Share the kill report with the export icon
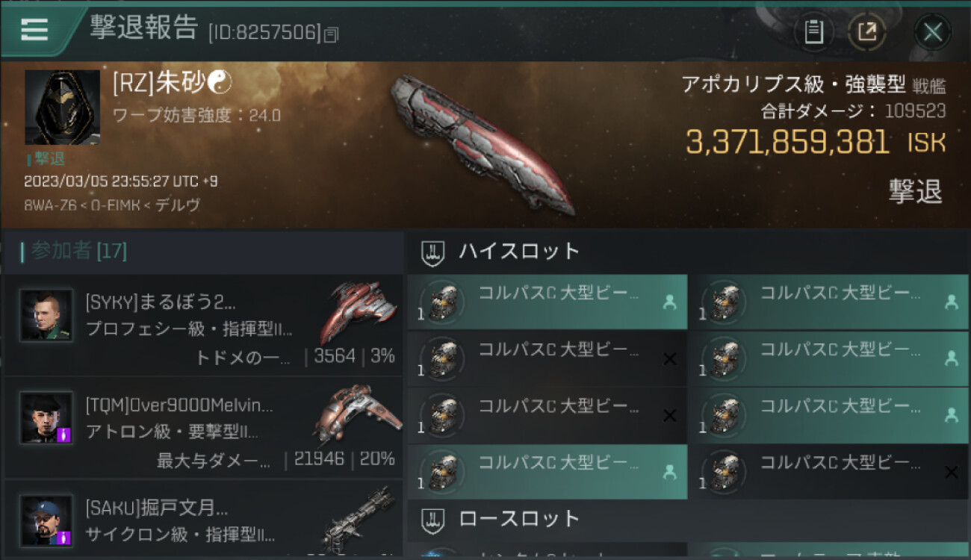Viewport: 971px width, 560px height. pos(867,32)
